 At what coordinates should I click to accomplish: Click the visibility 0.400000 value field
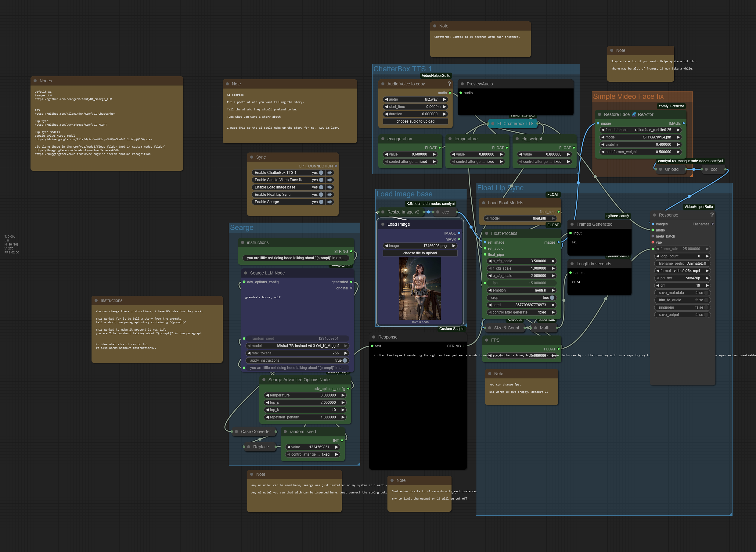click(x=641, y=145)
